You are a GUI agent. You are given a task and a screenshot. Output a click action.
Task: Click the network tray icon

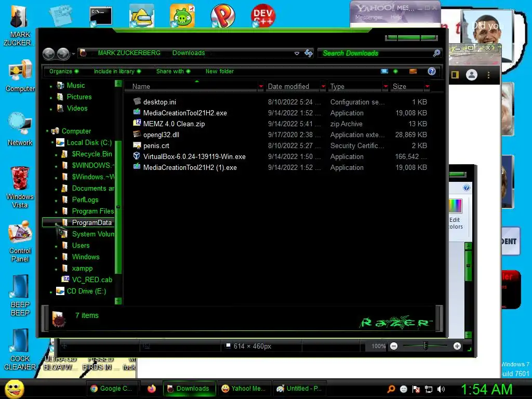coord(429,389)
